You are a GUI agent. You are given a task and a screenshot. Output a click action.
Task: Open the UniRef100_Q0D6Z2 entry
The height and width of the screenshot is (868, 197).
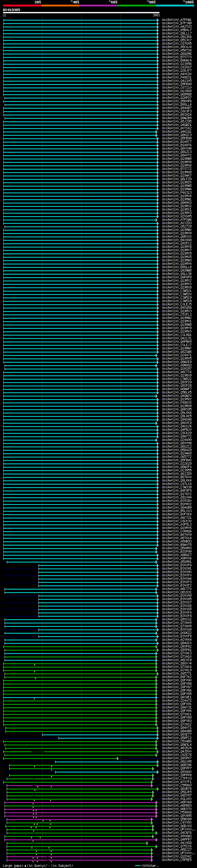click(x=176, y=633)
